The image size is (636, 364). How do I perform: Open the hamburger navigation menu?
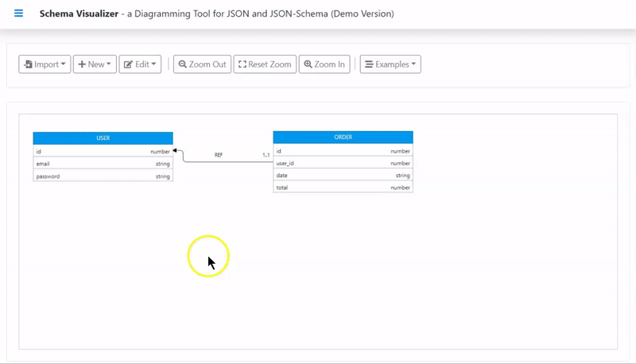pyautogui.click(x=18, y=14)
